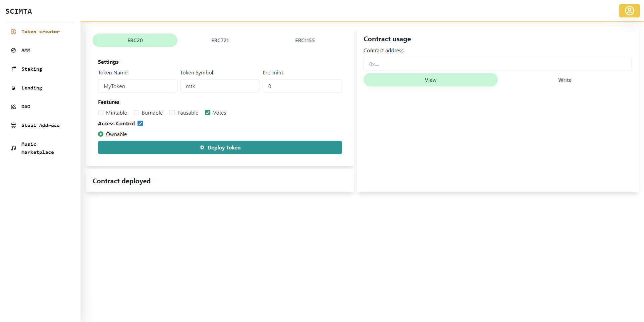Click the Music marketplace note icon
Image resolution: width=644 pixels, height=322 pixels.
pyautogui.click(x=13, y=148)
